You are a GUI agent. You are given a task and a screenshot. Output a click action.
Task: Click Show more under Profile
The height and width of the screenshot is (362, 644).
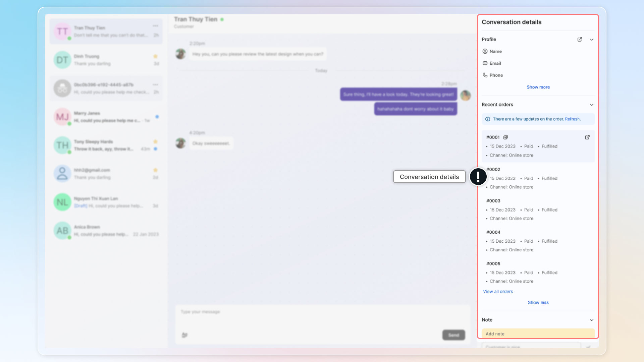pyautogui.click(x=538, y=87)
